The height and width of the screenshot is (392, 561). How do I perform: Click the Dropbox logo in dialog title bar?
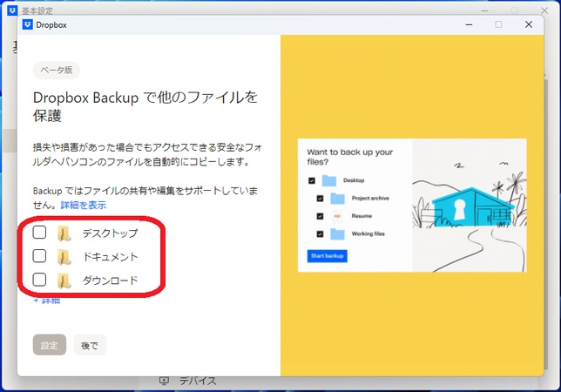click(x=28, y=24)
